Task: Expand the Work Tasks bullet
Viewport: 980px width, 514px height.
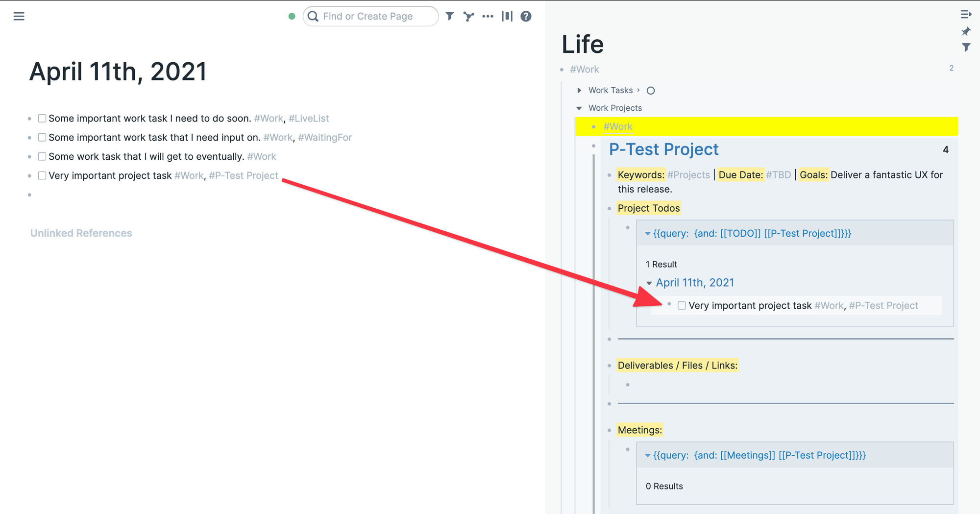Action: click(579, 90)
